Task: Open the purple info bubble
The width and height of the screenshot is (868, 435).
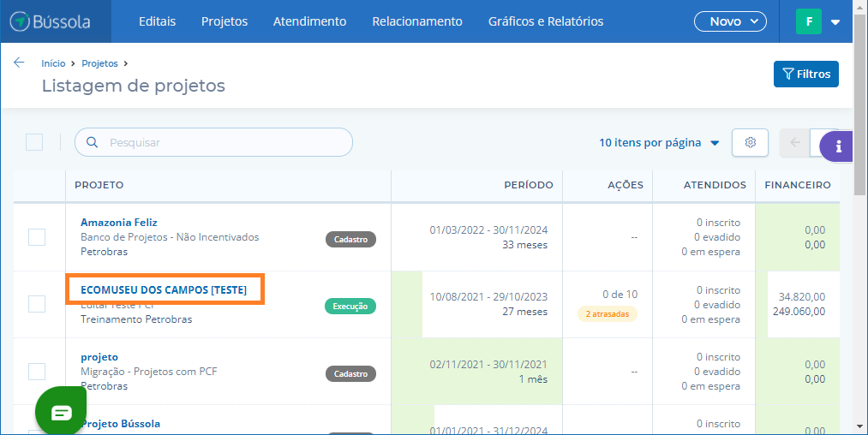Action: pyautogui.click(x=836, y=146)
